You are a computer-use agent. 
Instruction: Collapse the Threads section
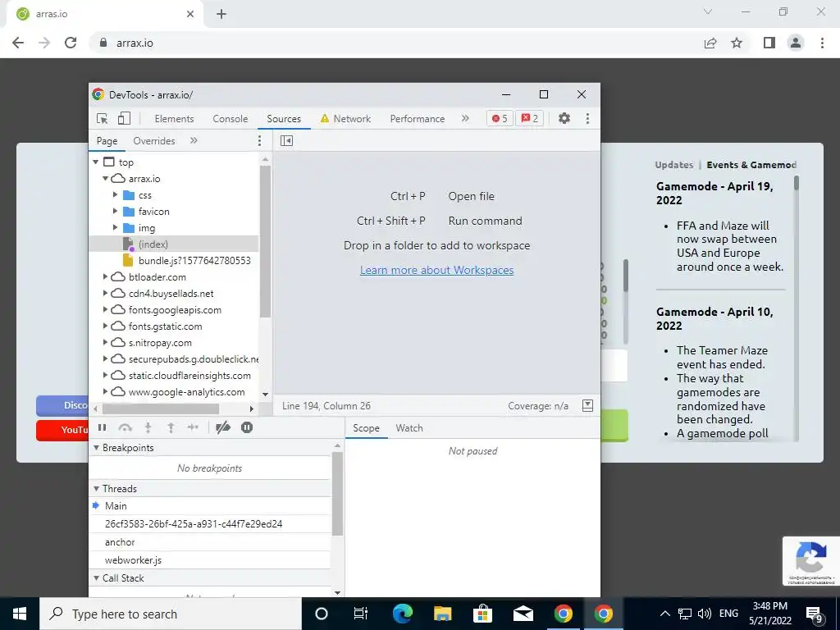coord(97,489)
